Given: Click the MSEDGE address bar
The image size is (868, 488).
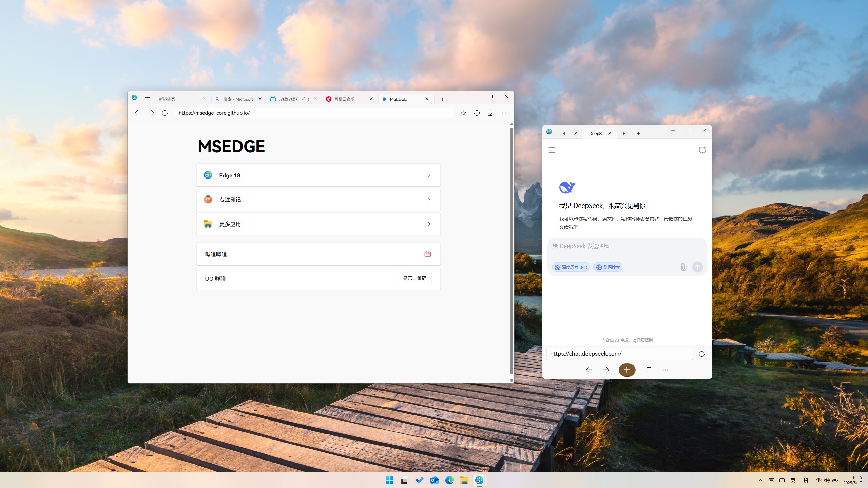Looking at the screenshot, I should [314, 113].
